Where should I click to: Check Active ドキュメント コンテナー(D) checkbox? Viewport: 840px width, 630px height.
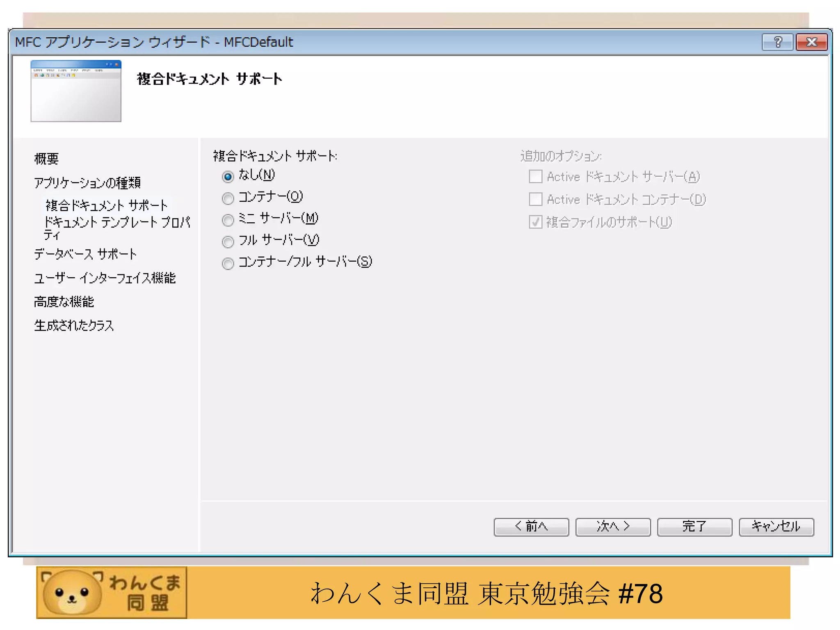[535, 199]
